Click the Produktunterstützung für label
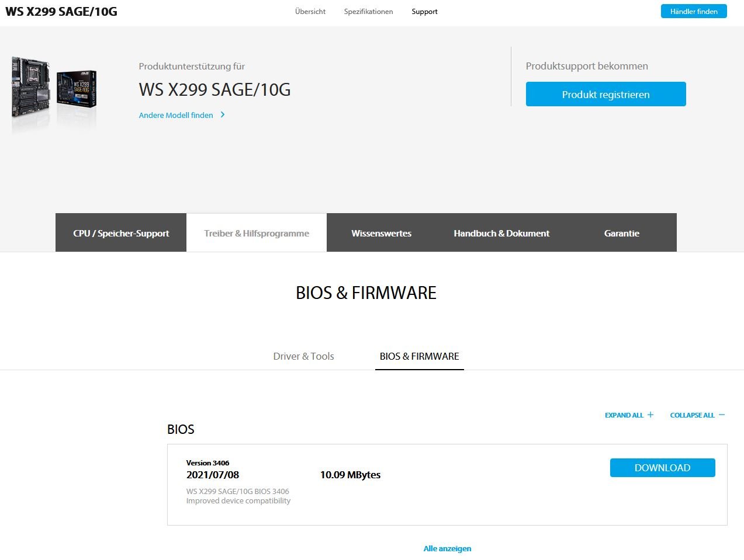744x560 pixels. [192, 66]
